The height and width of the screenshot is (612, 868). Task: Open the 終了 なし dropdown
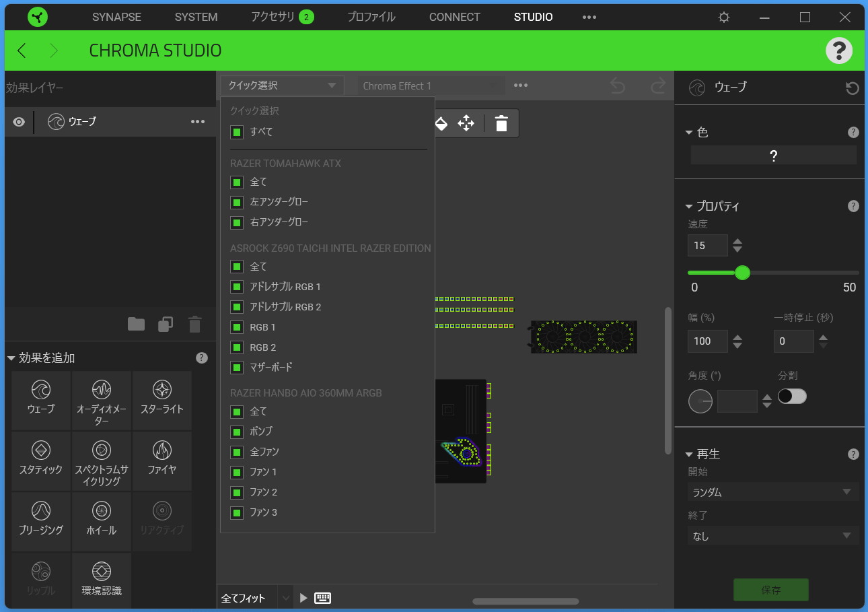pyautogui.click(x=773, y=536)
